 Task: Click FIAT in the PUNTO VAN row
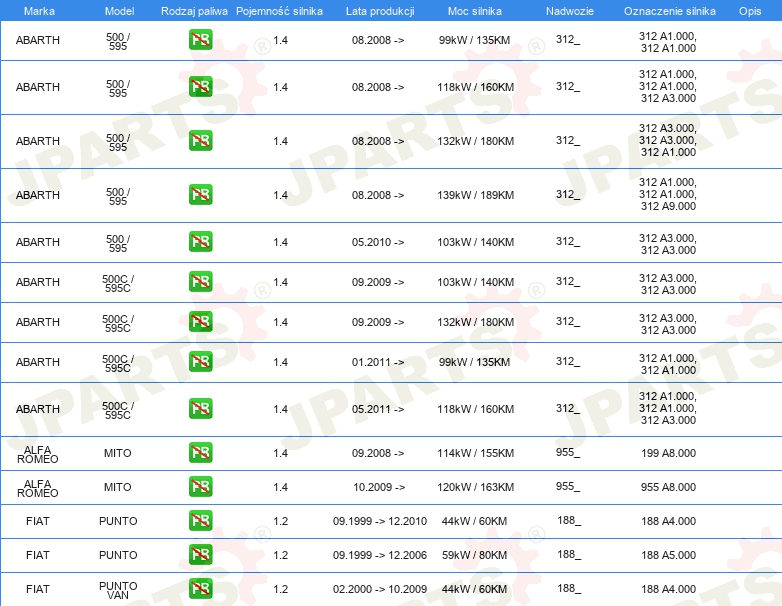38,589
